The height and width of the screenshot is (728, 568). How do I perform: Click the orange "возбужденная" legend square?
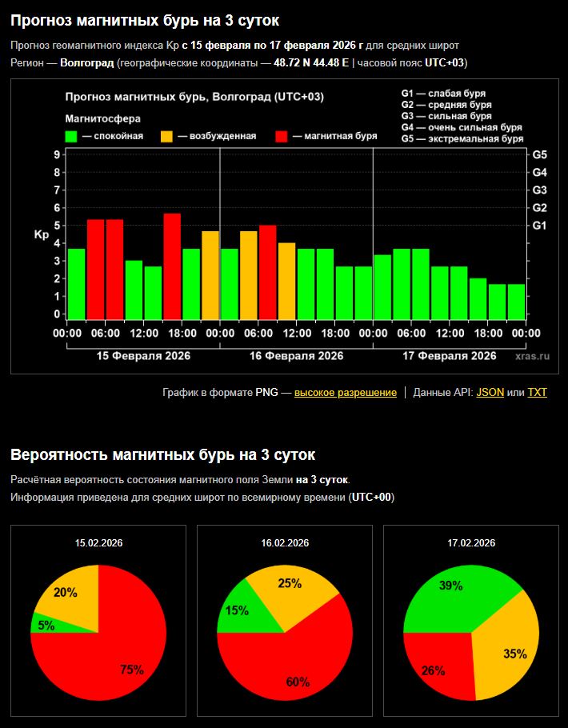pos(166,136)
